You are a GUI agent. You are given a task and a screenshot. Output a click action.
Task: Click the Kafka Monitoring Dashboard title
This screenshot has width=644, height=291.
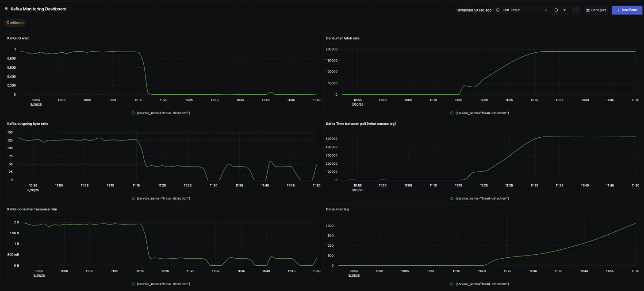click(x=38, y=9)
